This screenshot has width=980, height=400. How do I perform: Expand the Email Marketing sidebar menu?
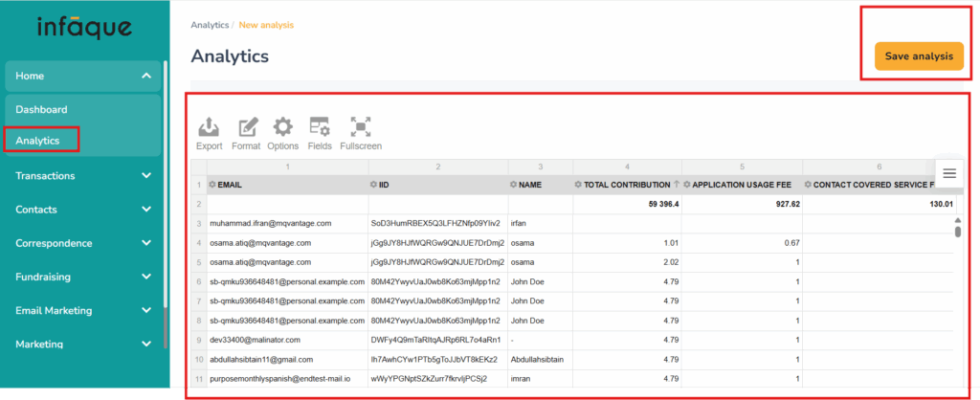pos(145,311)
